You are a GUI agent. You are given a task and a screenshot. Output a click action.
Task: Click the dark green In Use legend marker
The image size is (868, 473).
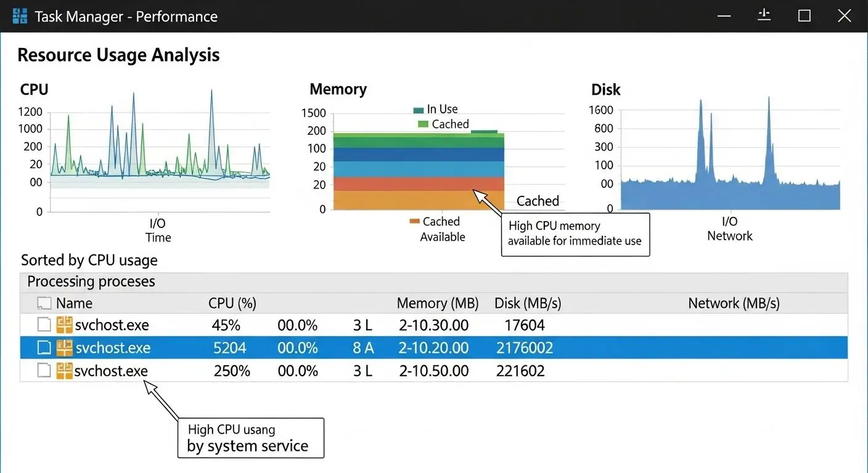tap(419, 110)
